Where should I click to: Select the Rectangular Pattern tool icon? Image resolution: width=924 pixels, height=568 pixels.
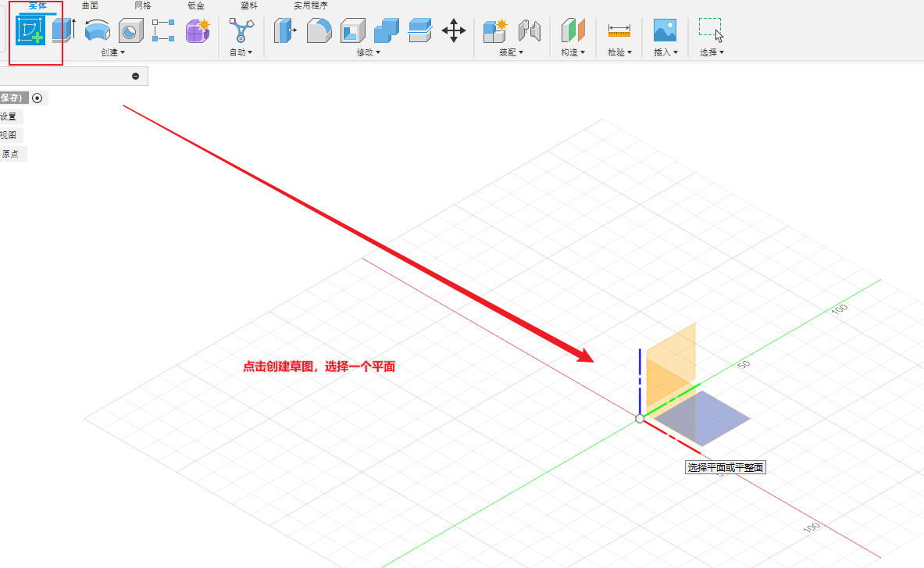[x=163, y=30]
